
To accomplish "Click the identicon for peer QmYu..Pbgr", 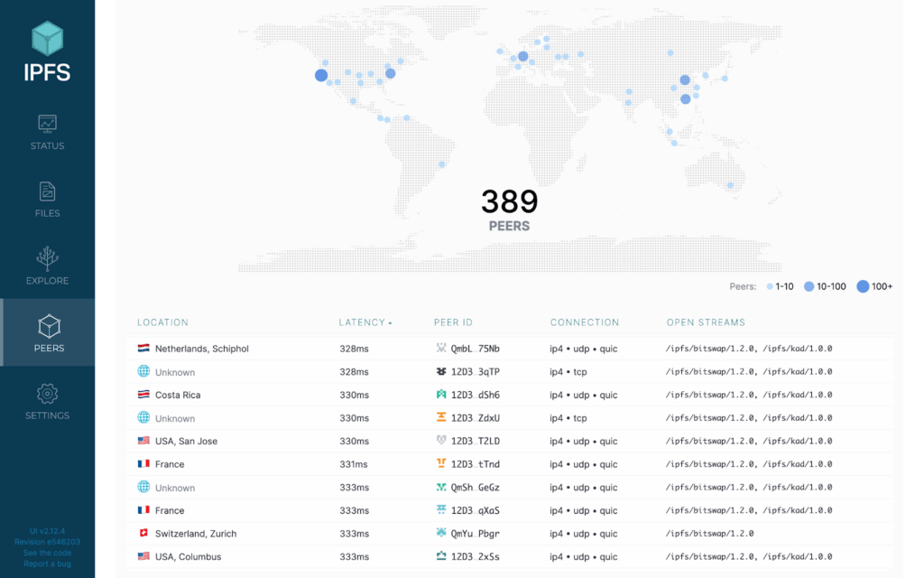I will pyautogui.click(x=440, y=534).
